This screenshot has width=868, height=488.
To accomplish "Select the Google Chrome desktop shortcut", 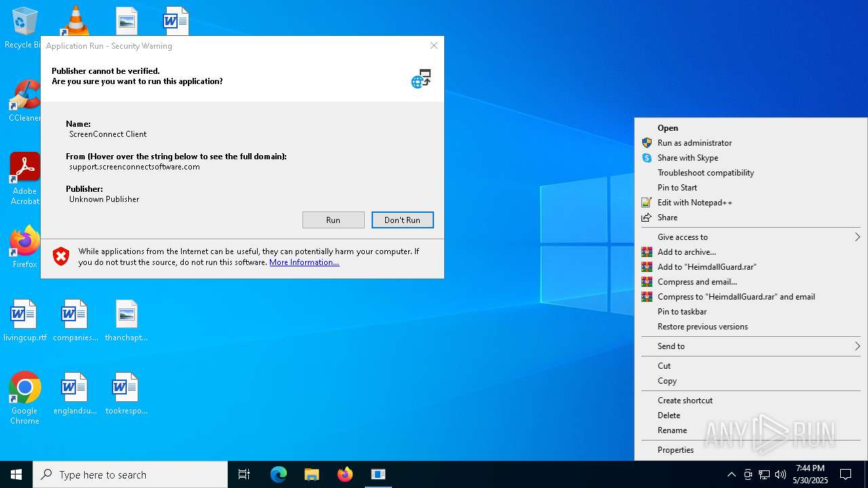I will coord(24,398).
